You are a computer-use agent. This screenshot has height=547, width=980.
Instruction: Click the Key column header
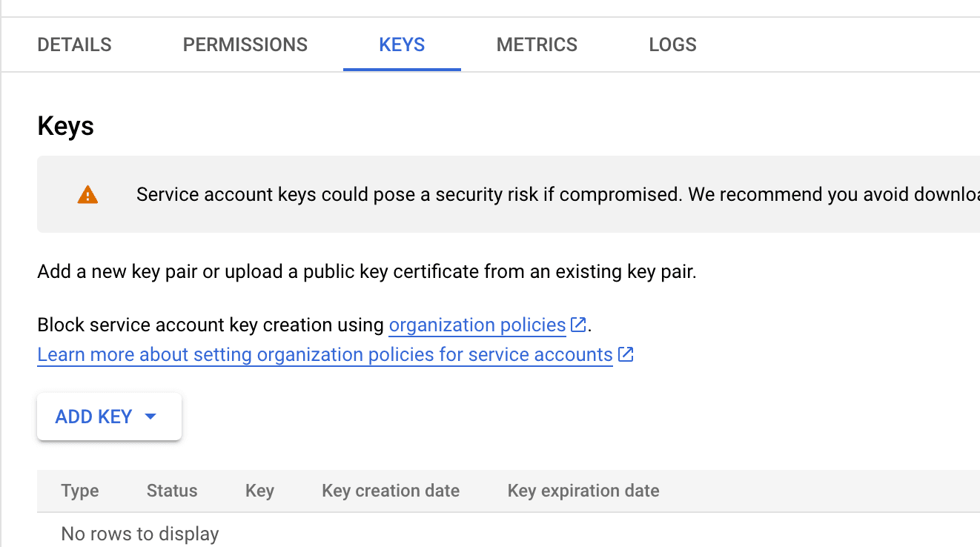tap(259, 491)
